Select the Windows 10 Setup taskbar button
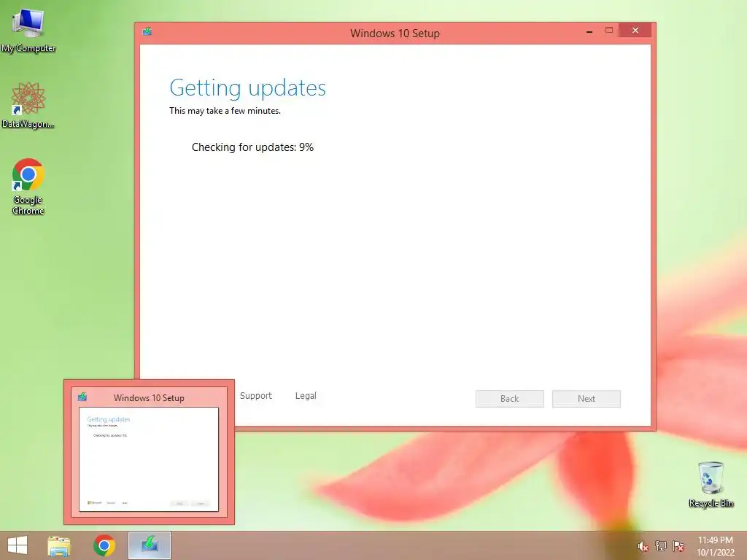The width and height of the screenshot is (747, 560). [x=149, y=545]
